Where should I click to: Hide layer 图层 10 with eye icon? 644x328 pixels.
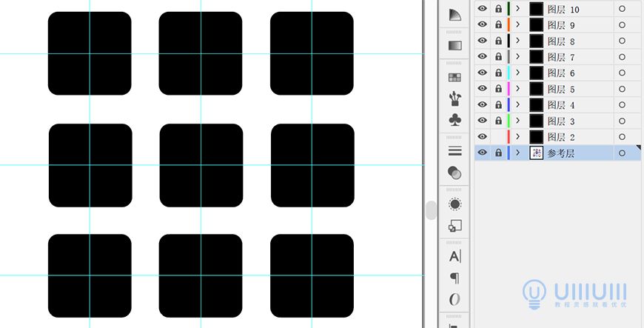pyautogui.click(x=483, y=9)
